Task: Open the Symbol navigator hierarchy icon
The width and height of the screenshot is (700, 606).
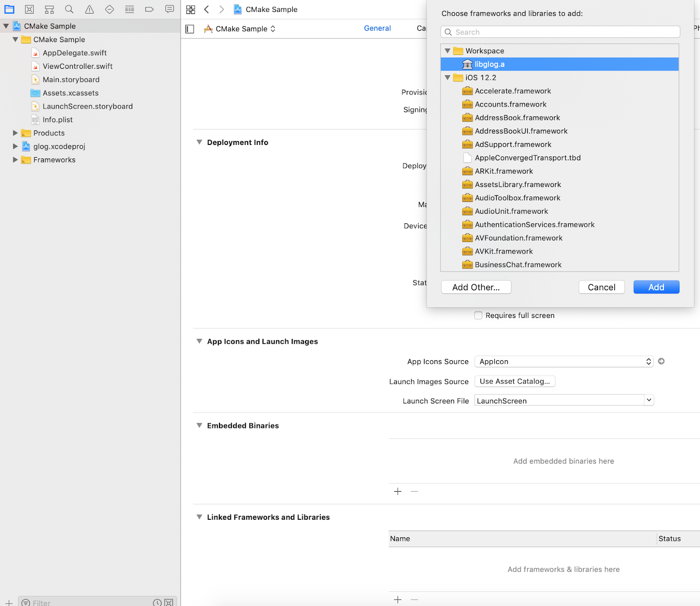Action: click(49, 9)
